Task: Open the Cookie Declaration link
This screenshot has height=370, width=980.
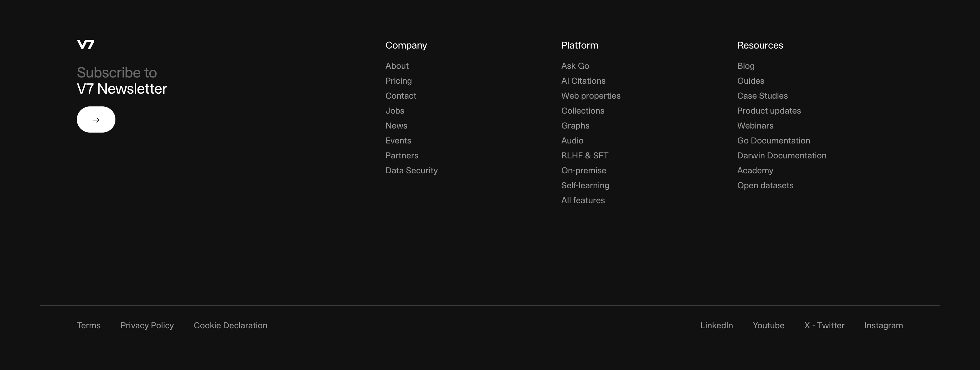Action: [x=230, y=326]
